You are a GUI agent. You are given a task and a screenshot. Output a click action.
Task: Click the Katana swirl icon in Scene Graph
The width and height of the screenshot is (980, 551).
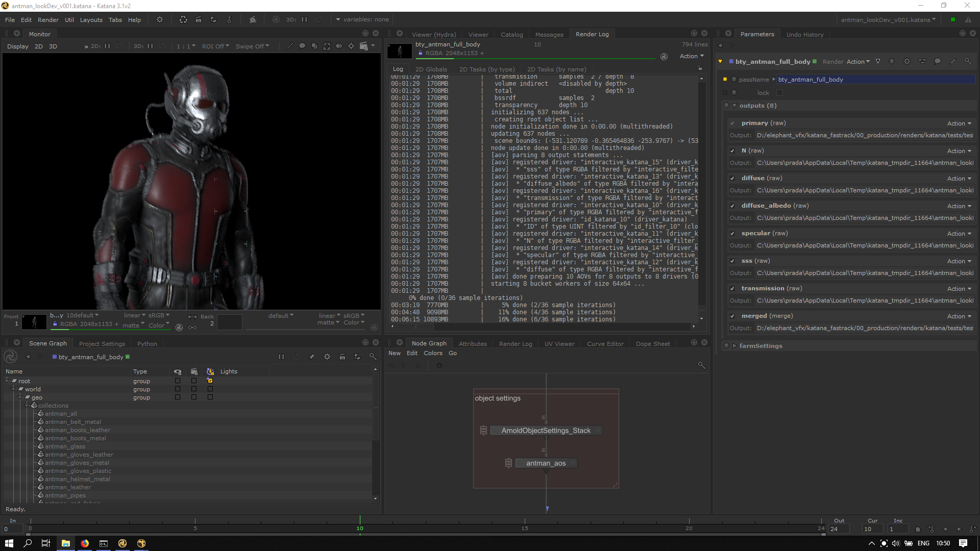point(11,357)
